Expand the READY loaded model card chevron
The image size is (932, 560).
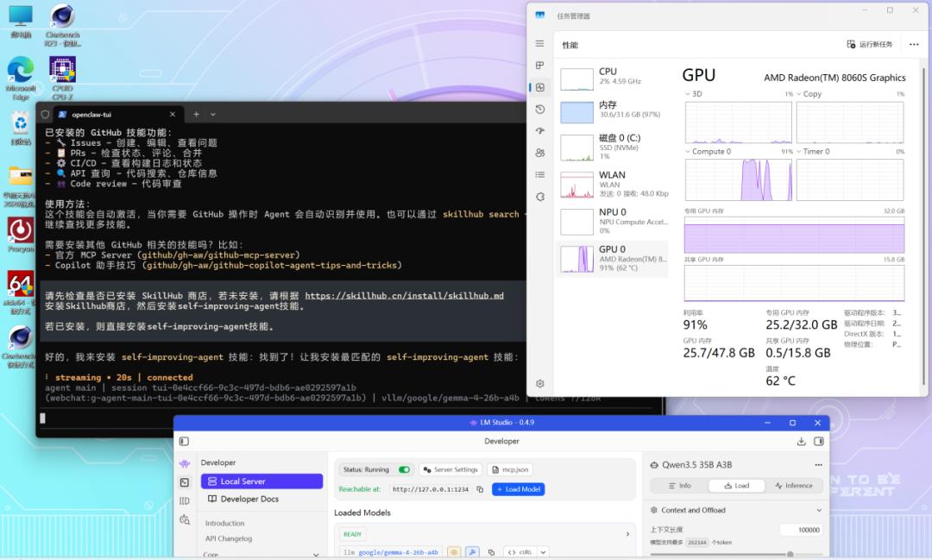click(627, 534)
